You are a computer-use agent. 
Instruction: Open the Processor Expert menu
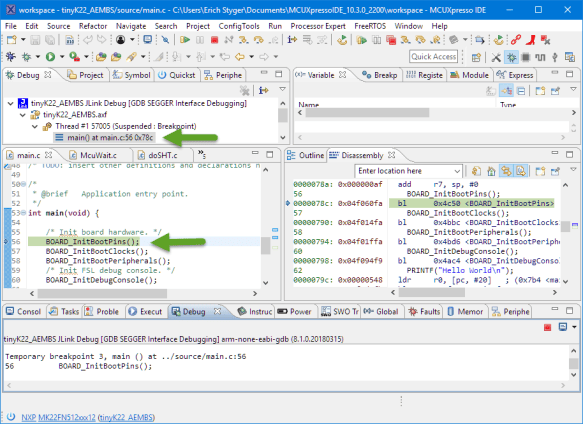[x=318, y=26]
